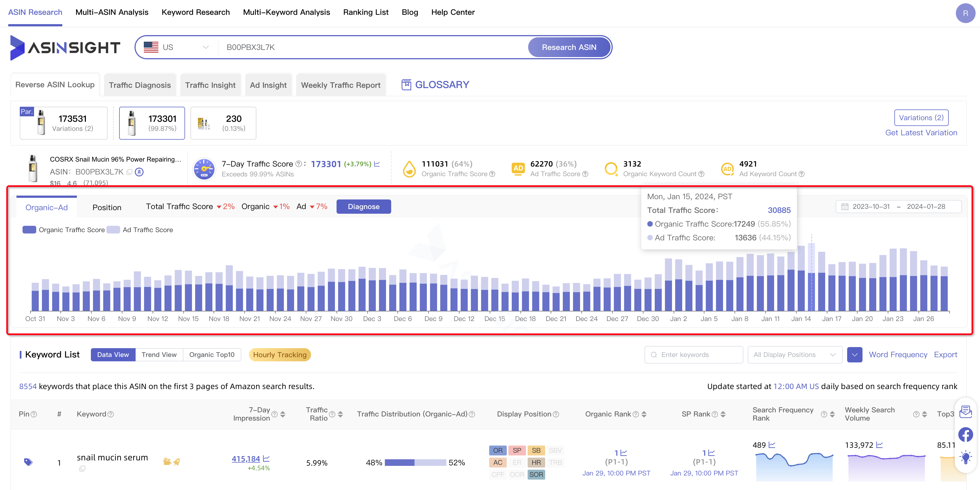Open All Display Positions dropdown
Image resolution: width=980 pixels, height=490 pixels.
pos(794,354)
